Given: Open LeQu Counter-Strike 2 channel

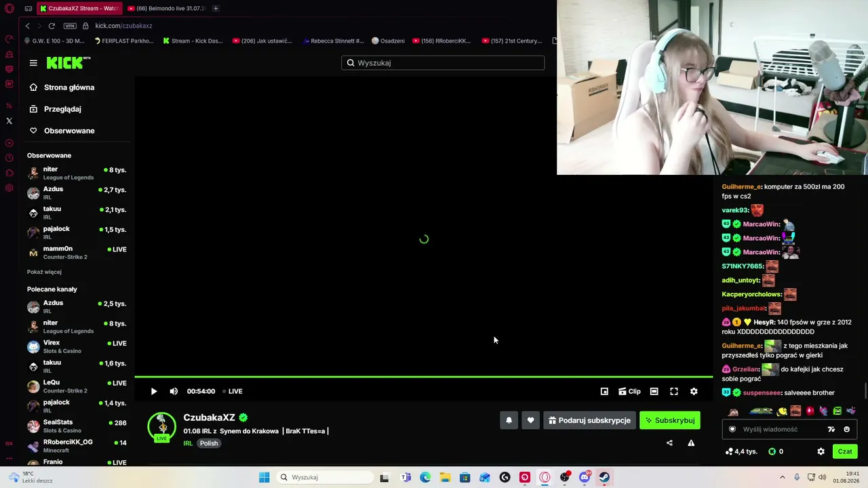Looking at the screenshot, I should point(77,386).
